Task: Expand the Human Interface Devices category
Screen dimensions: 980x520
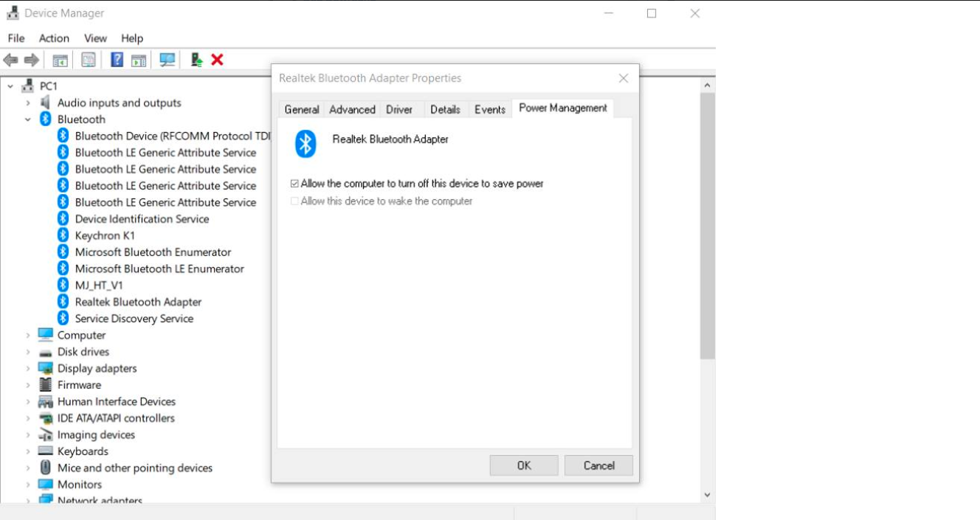Action: (28, 401)
